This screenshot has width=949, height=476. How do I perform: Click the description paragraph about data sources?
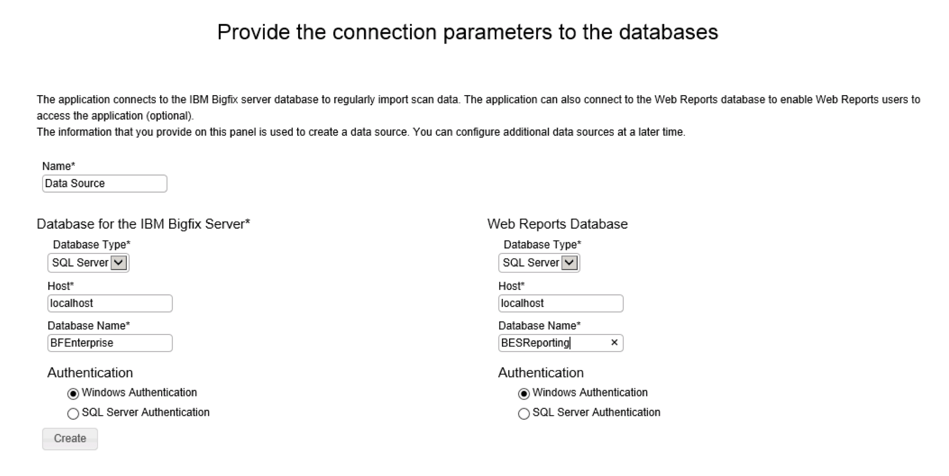pyautogui.click(x=361, y=134)
